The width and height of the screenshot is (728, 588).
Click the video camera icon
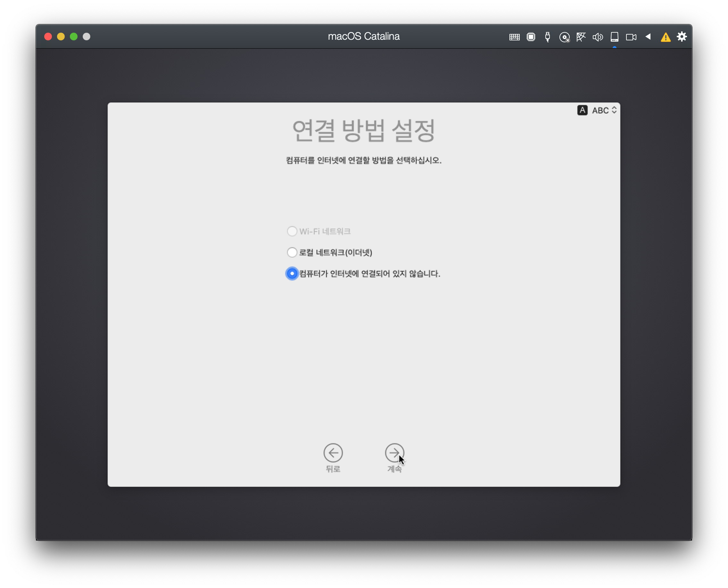(x=631, y=37)
